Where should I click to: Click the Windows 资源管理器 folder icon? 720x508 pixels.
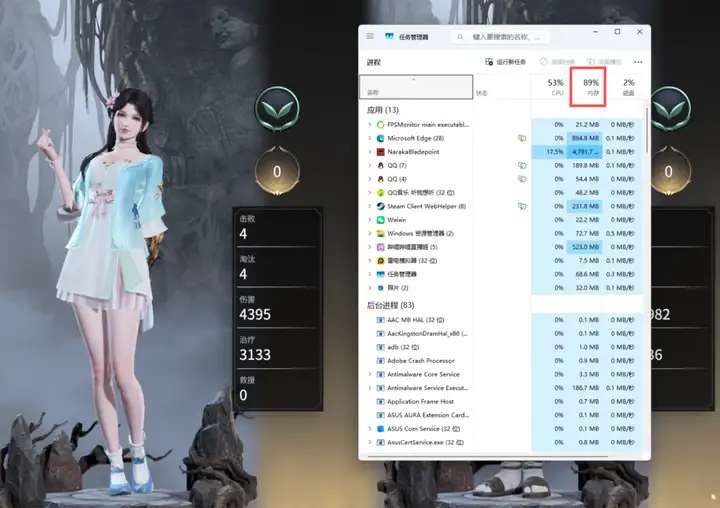point(380,233)
